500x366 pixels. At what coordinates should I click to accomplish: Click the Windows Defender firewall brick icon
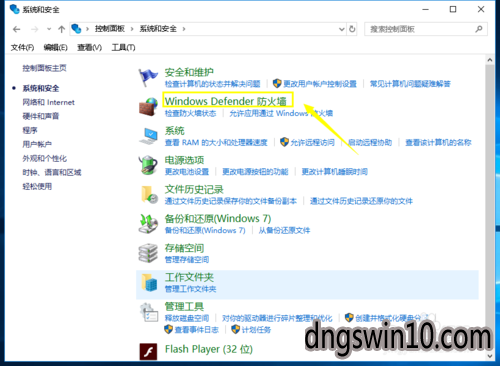(148, 107)
